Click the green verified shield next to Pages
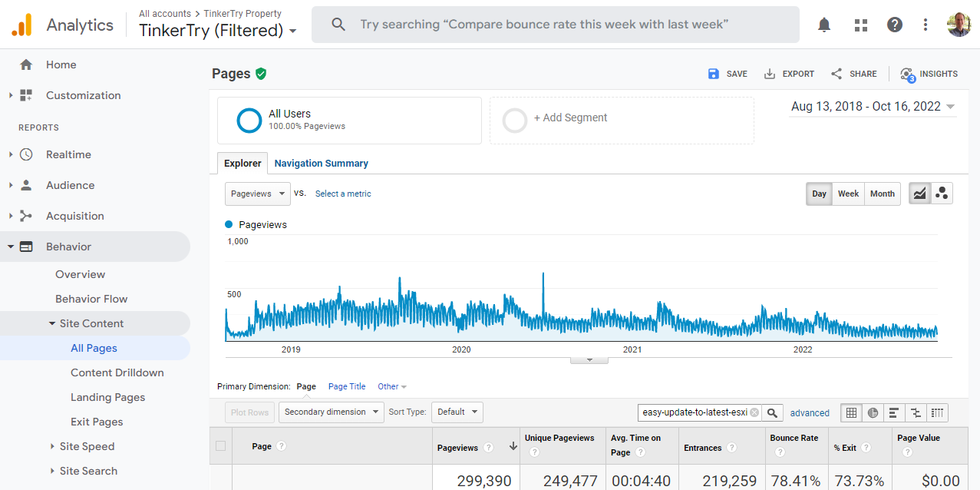Image resolution: width=980 pixels, height=490 pixels. (x=261, y=74)
